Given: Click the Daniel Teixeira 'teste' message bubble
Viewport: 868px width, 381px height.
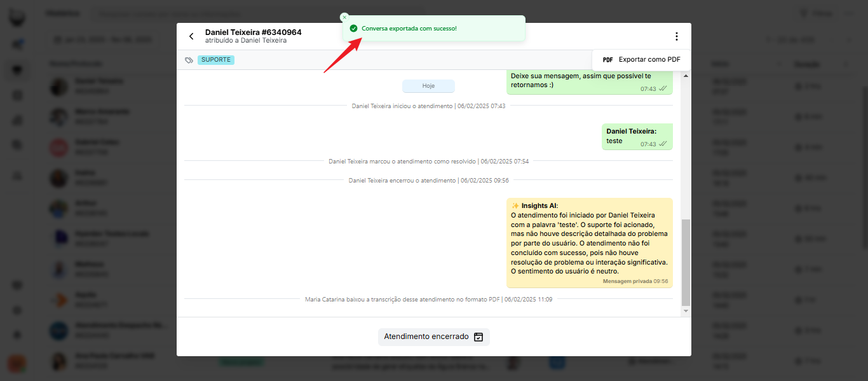Looking at the screenshot, I should 637,137.
